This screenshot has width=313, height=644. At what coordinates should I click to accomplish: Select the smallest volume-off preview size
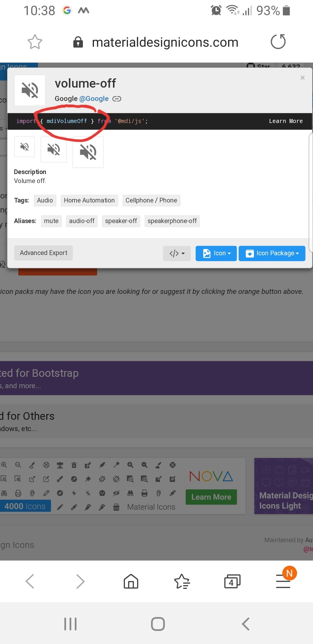click(x=25, y=147)
